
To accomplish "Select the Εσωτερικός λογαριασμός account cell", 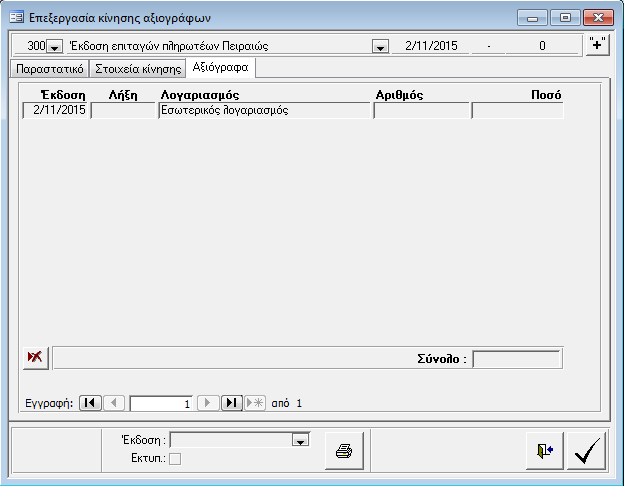I will tap(264, 111).
